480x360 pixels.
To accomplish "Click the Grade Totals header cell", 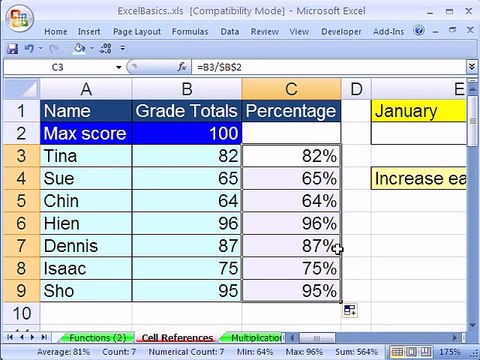I will [187, 111].
